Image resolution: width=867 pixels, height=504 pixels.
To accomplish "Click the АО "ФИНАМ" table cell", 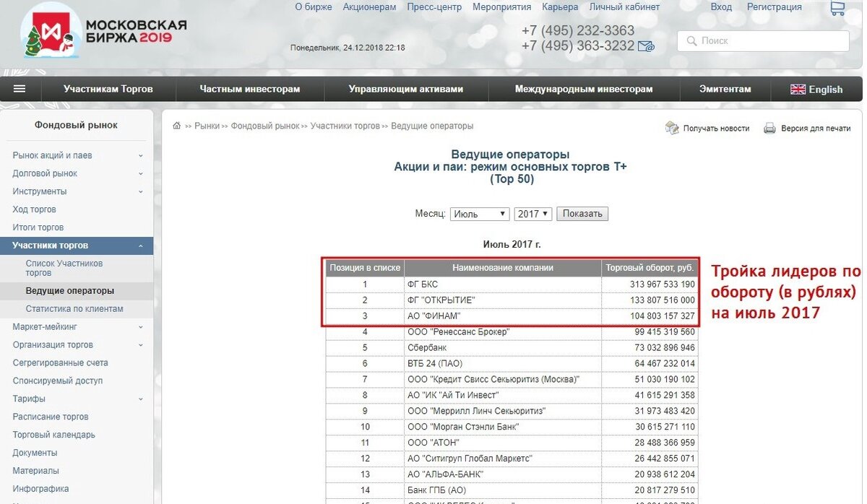I will click(x=503, y=316).
